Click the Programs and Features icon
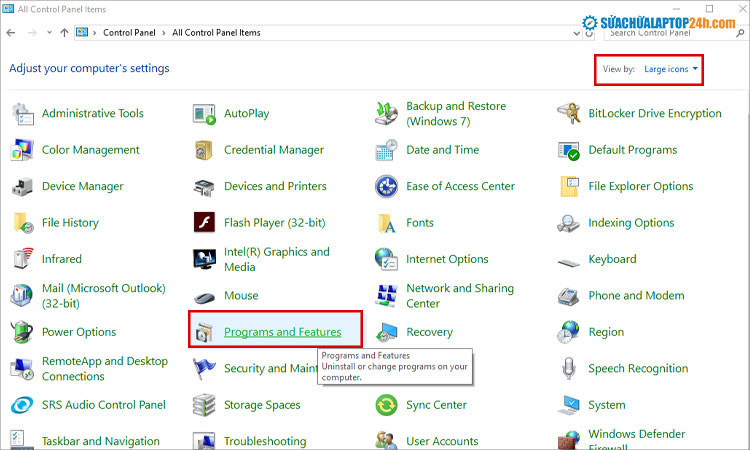The height and width of the screenshot is (450, 750). point(205,332)
